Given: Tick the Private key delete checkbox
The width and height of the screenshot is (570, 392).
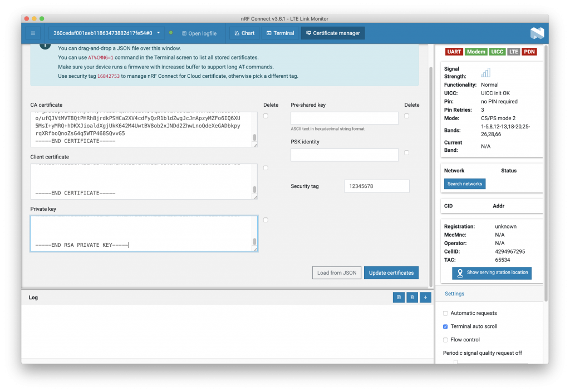Looking at the screenshot, I should [x=266, y=220].
